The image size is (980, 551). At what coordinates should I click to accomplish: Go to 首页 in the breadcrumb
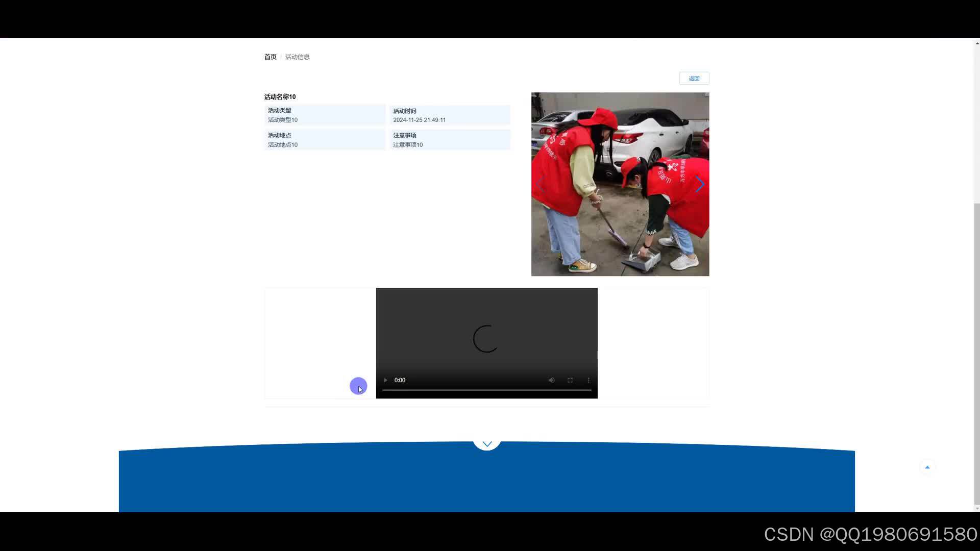tap(270, 57)
